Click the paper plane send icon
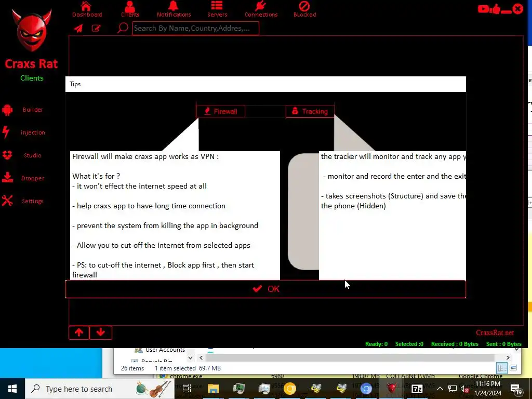 [x=78, y=28]
